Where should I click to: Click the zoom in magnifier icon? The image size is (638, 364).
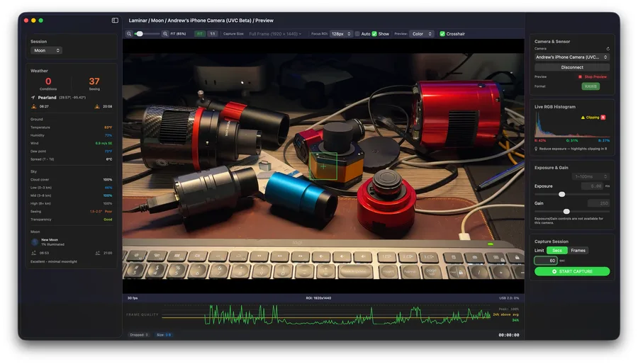165,34
